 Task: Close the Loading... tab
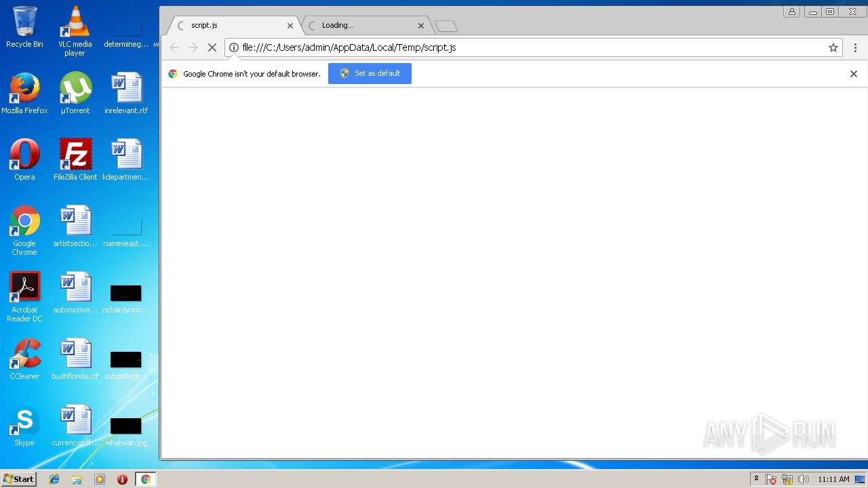point(421,26)
